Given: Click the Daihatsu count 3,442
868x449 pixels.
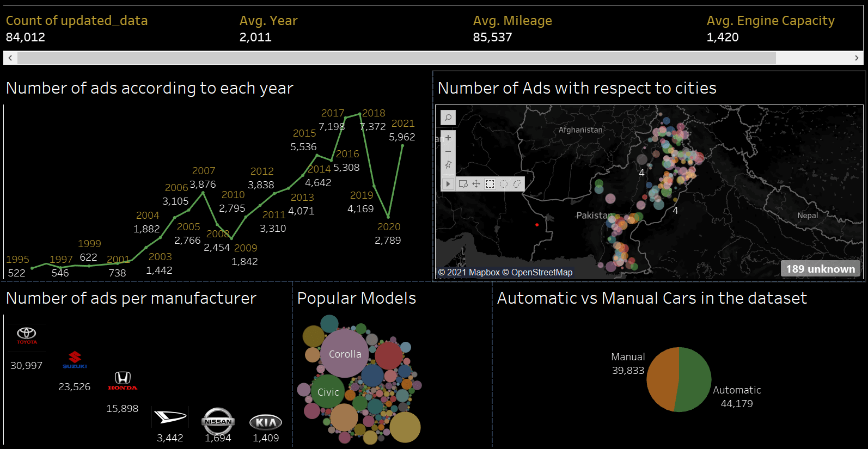Looking at the screenshot, I should coord(170,438).
